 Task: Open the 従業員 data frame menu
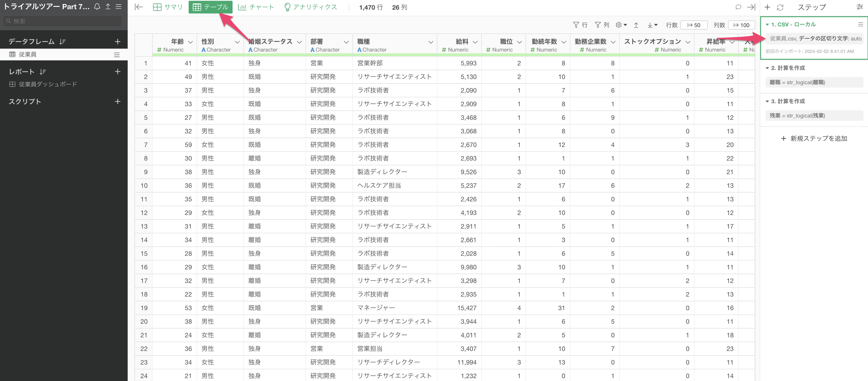click(x=117, y=55)
